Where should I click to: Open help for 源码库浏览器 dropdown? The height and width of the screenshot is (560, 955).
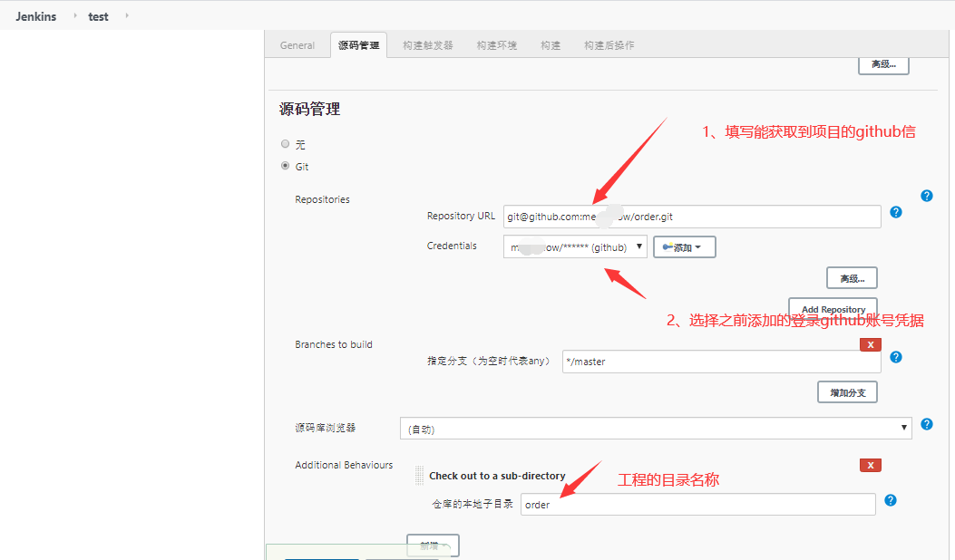[x=926, y=424]
